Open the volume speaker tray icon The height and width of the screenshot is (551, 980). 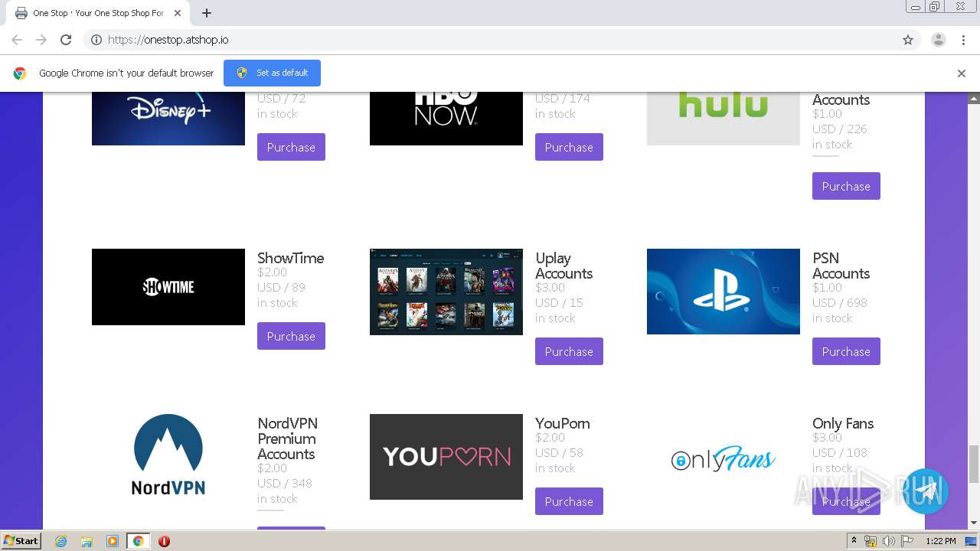pos(889,541)
